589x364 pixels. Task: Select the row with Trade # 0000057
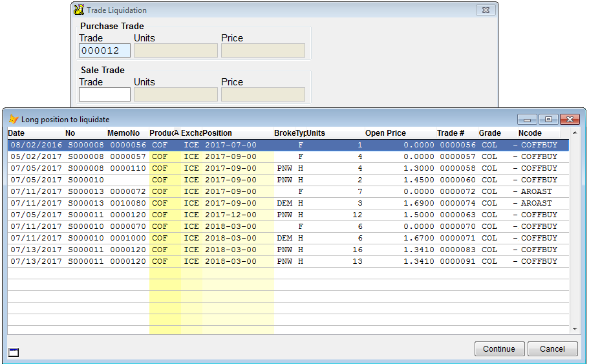pos(288,156)
